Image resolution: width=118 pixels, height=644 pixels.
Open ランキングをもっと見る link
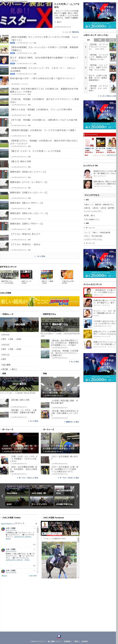[x=107, y=96]
